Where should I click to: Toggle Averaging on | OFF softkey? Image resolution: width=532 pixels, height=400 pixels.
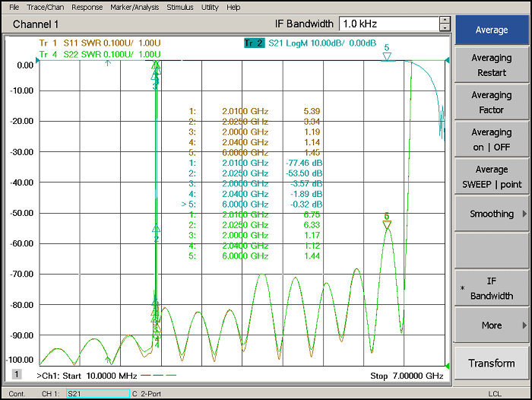pos(492,140)
